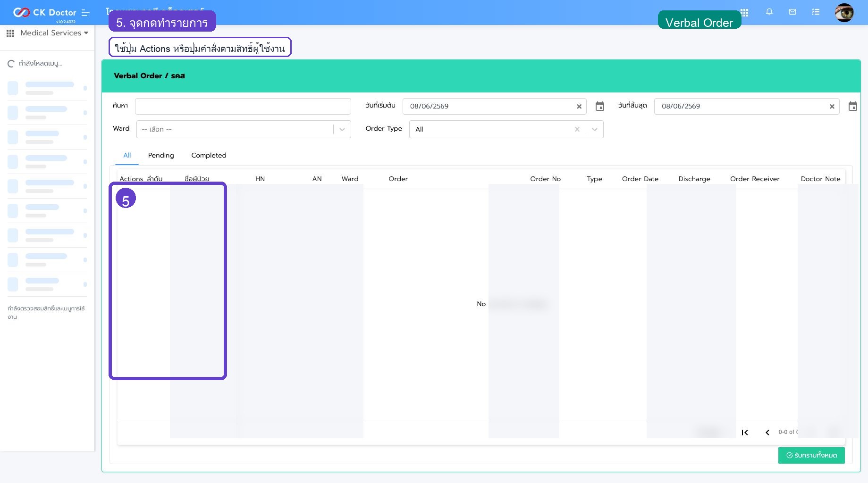Click the Order Type dropdown chevron

(595, 129)
